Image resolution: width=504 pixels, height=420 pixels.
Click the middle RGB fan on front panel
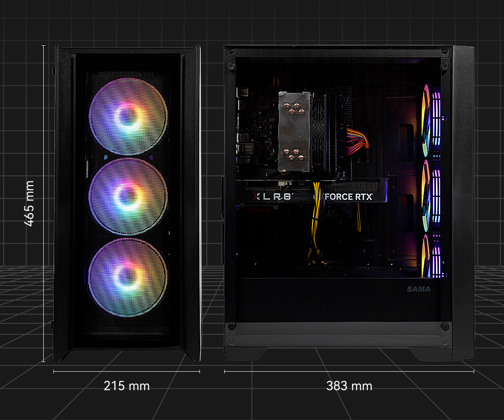(x=128, y=196)
